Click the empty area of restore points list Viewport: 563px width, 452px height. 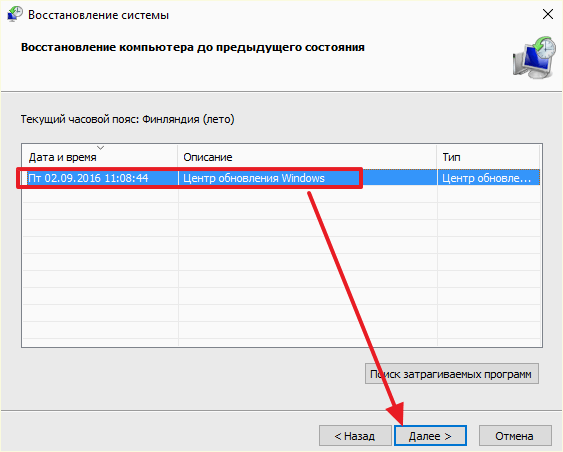point(282,266)
